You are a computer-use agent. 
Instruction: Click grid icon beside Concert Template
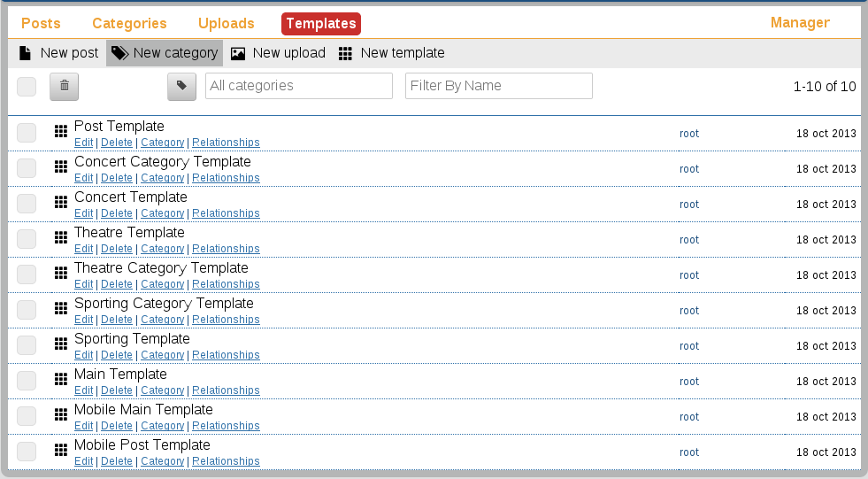click(x=61, y=202)
